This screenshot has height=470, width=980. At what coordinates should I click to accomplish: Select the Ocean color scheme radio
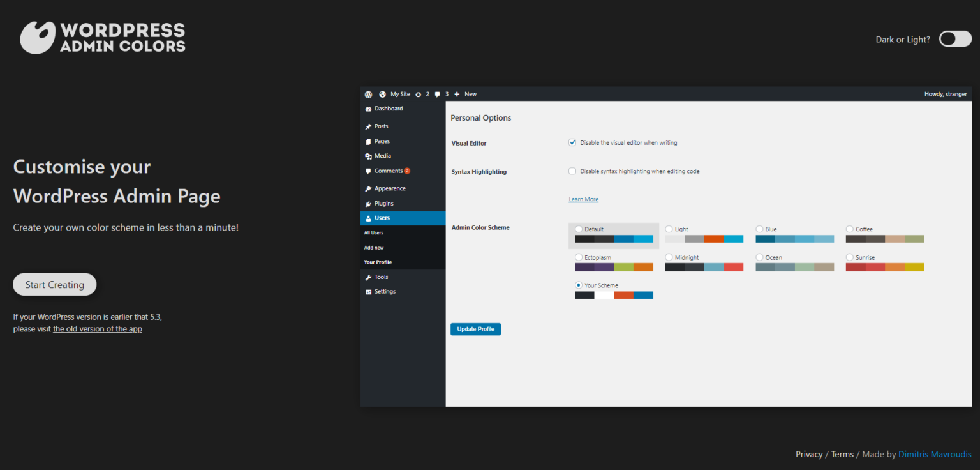759,257
